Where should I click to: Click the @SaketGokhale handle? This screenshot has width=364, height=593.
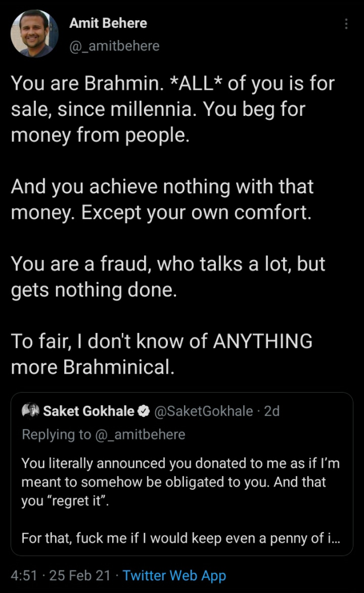click(203, 411)
